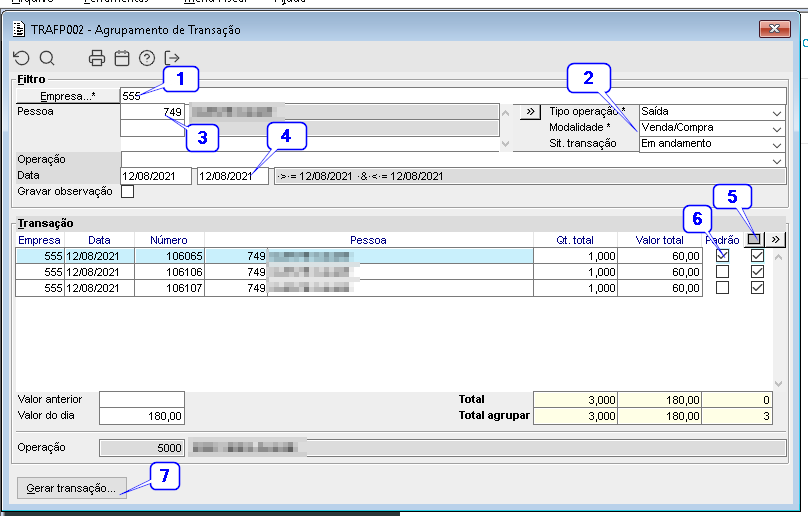
Task: Click the exit door toolbar icon
Action: coord(172,58)
